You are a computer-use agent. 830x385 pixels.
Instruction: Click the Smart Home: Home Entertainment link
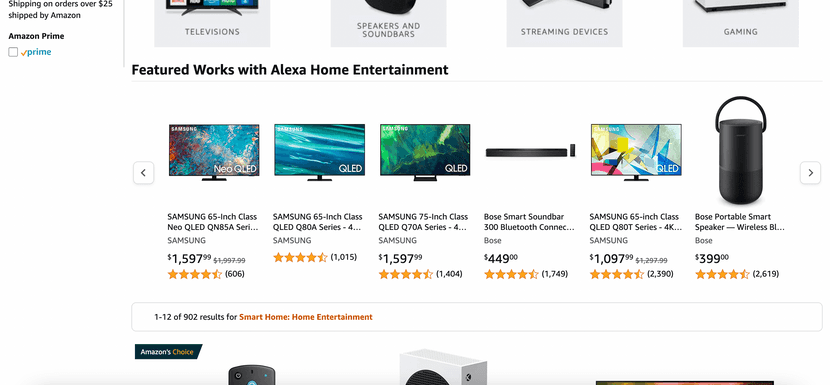(306, 317)
